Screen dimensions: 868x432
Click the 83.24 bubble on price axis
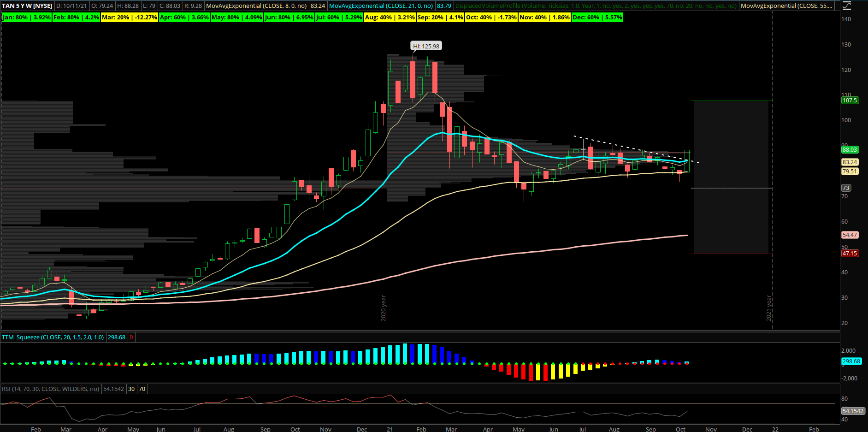point(850,162)
